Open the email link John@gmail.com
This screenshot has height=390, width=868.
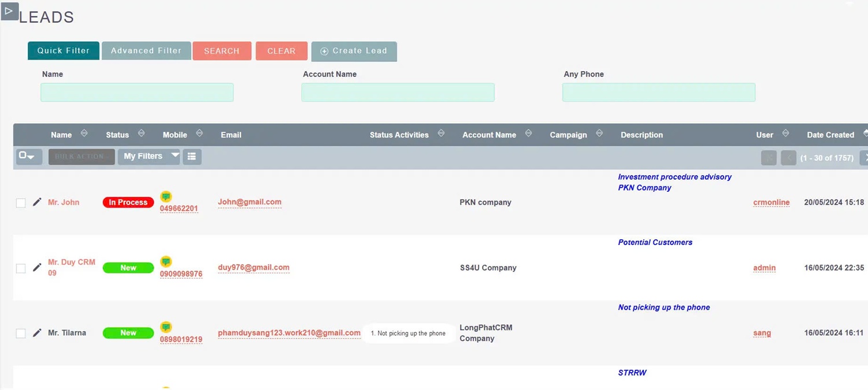[x=250, y=202]
